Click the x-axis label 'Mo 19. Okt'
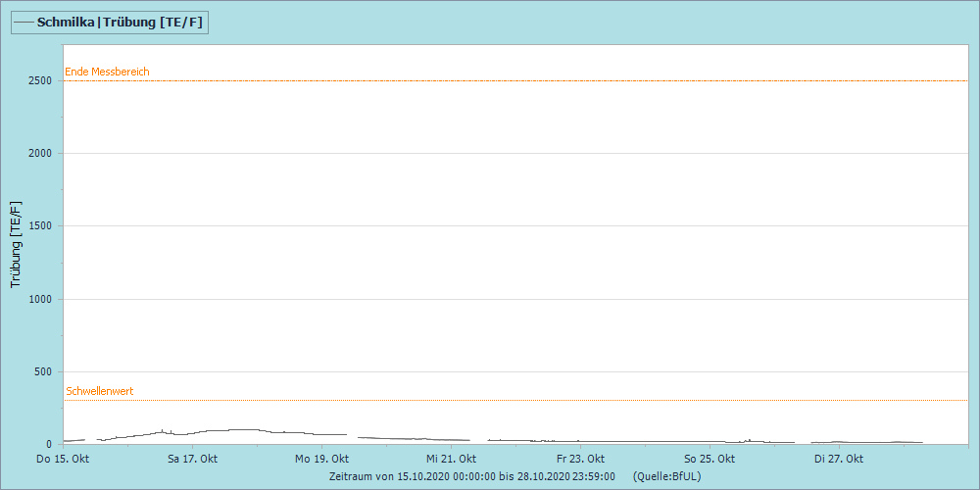Screen dimensions: 980x490 coord(321,459)
